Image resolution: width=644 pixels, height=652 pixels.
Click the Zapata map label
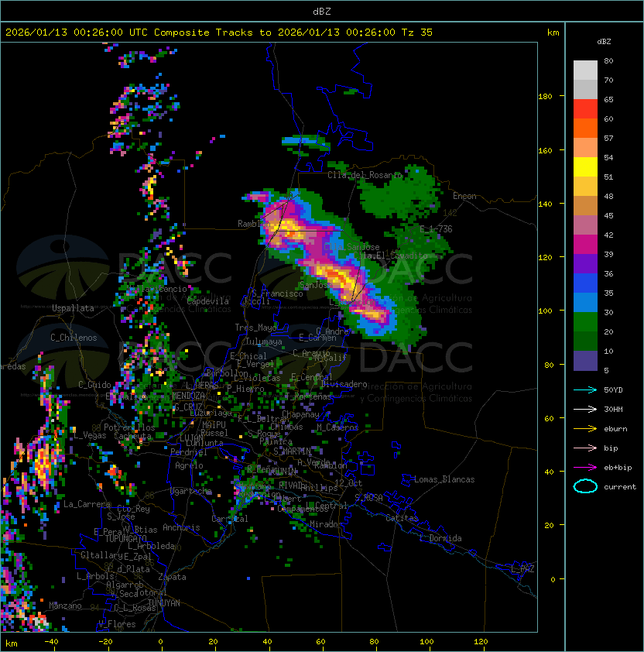(172, 577)
